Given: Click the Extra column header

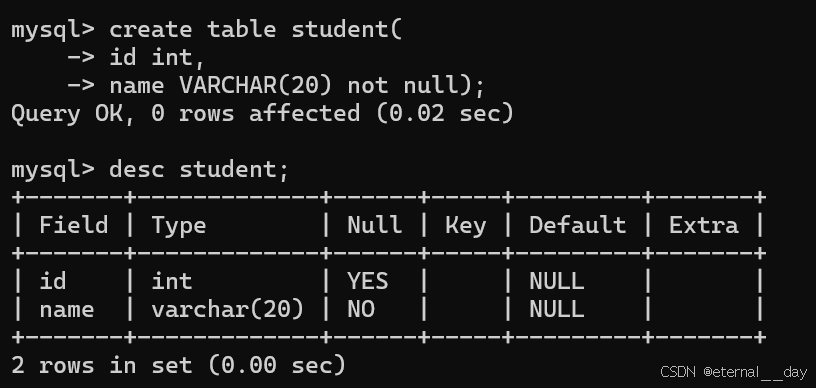Looking at the screenshot, I should tap(704, 226).
